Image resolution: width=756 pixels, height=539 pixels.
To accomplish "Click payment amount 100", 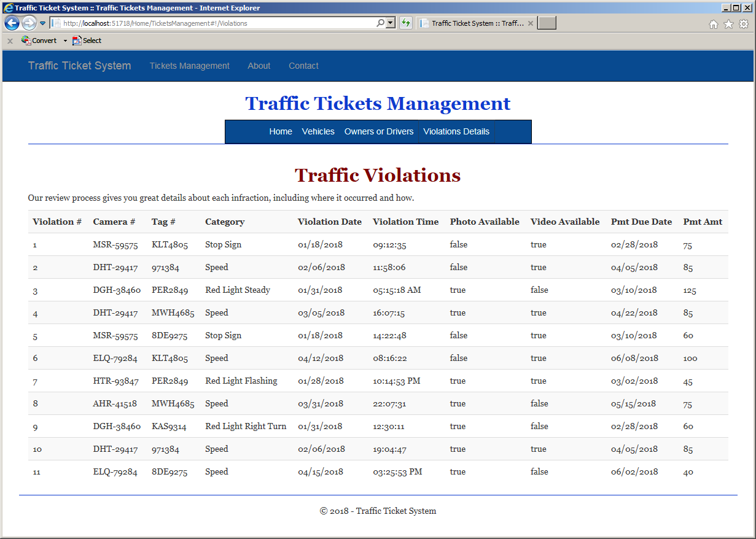I will (x=690, y=358).
